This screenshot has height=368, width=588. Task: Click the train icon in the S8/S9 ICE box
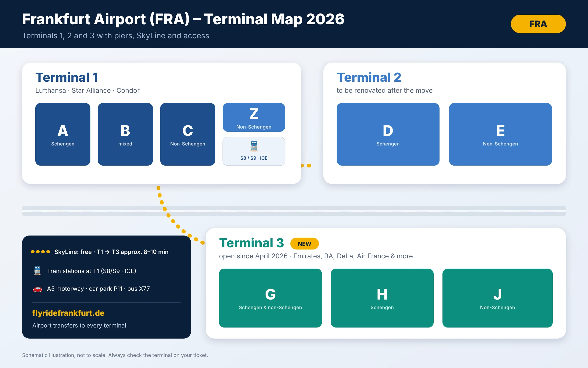click(254, 146)
